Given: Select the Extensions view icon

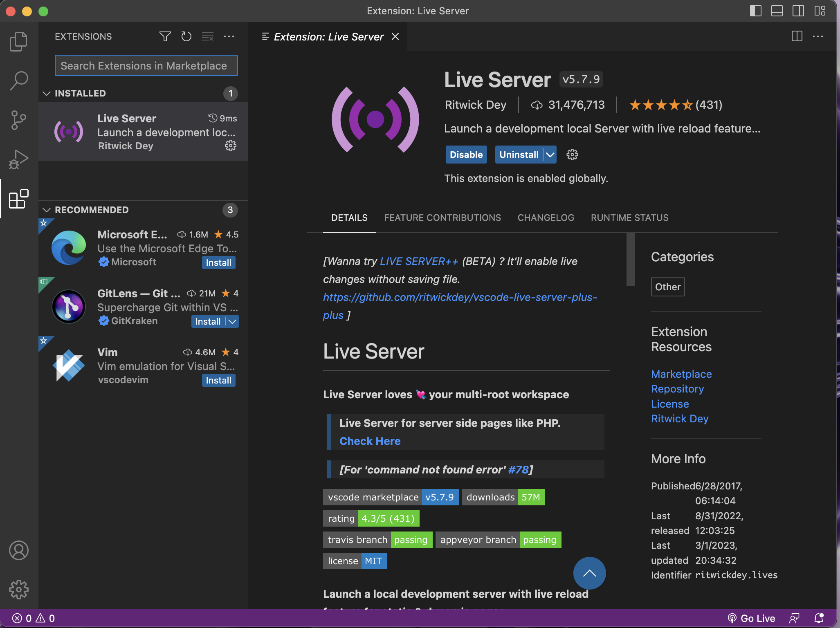Looking at the screenshot, I should (x=18, y=199).
